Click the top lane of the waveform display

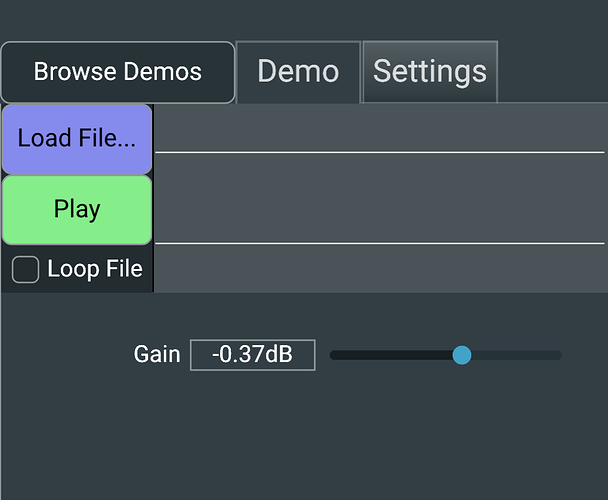pos(380,128)
